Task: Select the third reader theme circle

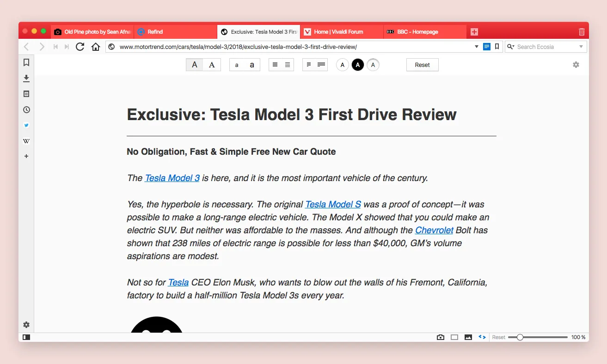Action: pos(373,65)
